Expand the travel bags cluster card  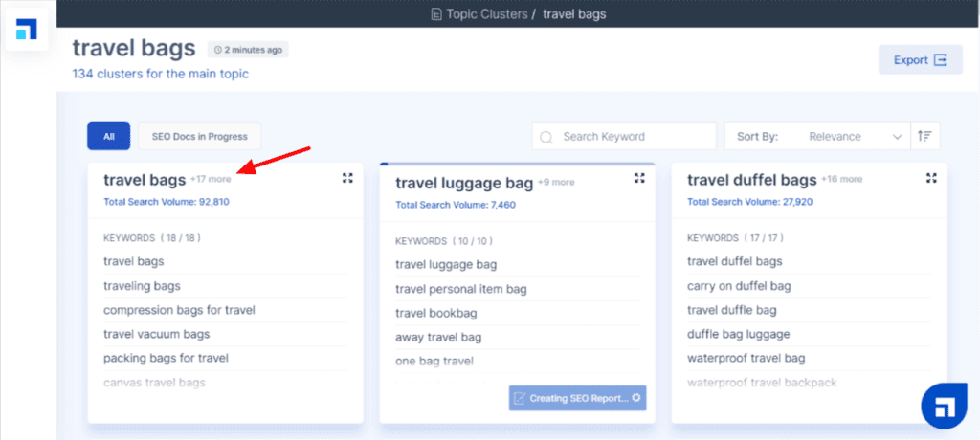[x=347, y=179]
